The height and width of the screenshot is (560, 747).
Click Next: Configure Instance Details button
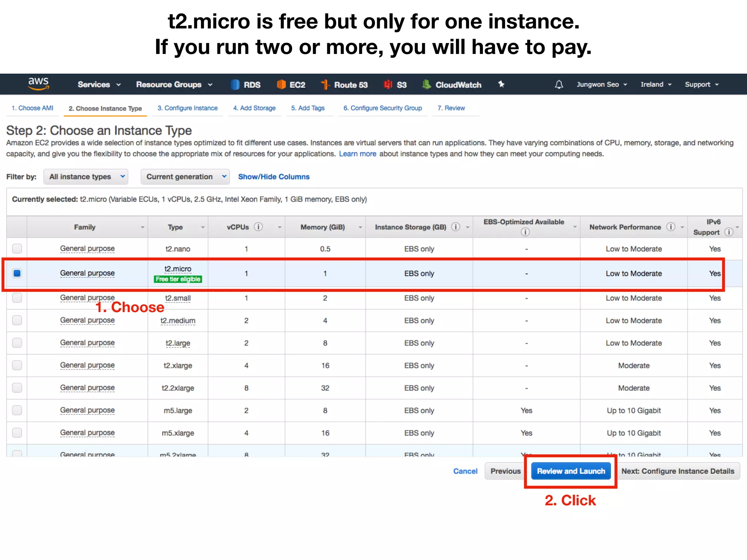(678, 471)
